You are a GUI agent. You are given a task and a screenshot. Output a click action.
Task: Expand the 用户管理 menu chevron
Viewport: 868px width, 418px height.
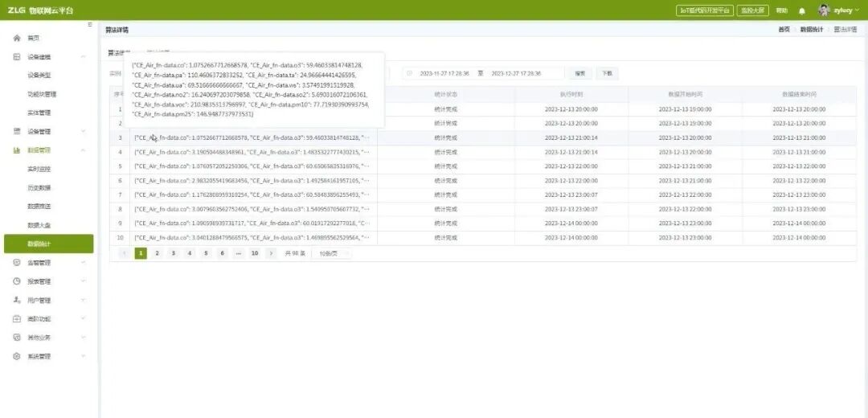pyautogui.click(x=83, y=300)
